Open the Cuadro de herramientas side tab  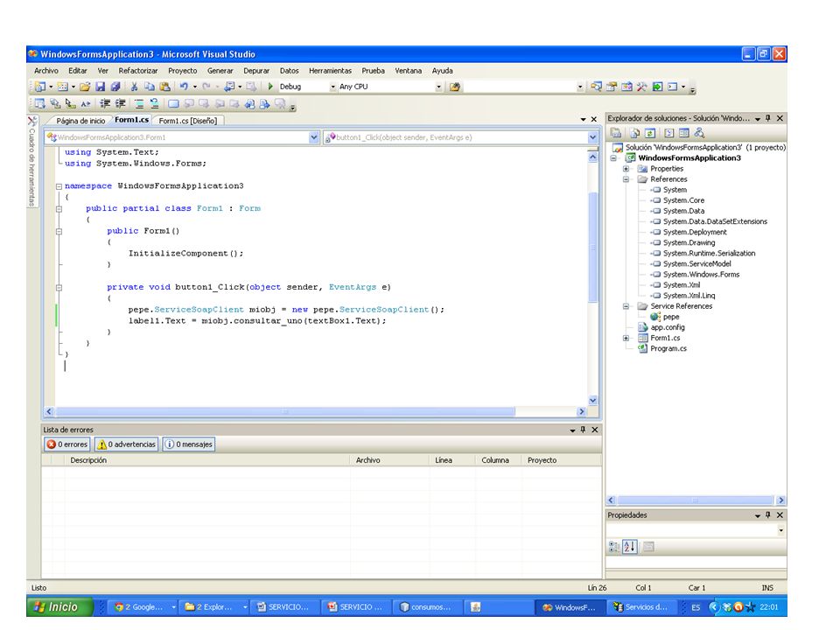tap(32, 161)
